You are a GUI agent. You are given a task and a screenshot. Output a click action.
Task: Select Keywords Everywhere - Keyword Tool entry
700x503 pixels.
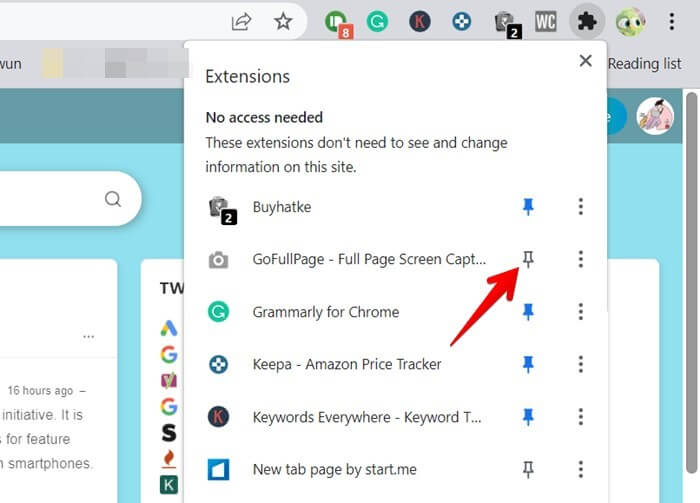pyautogui.click(x=367, y=417)
